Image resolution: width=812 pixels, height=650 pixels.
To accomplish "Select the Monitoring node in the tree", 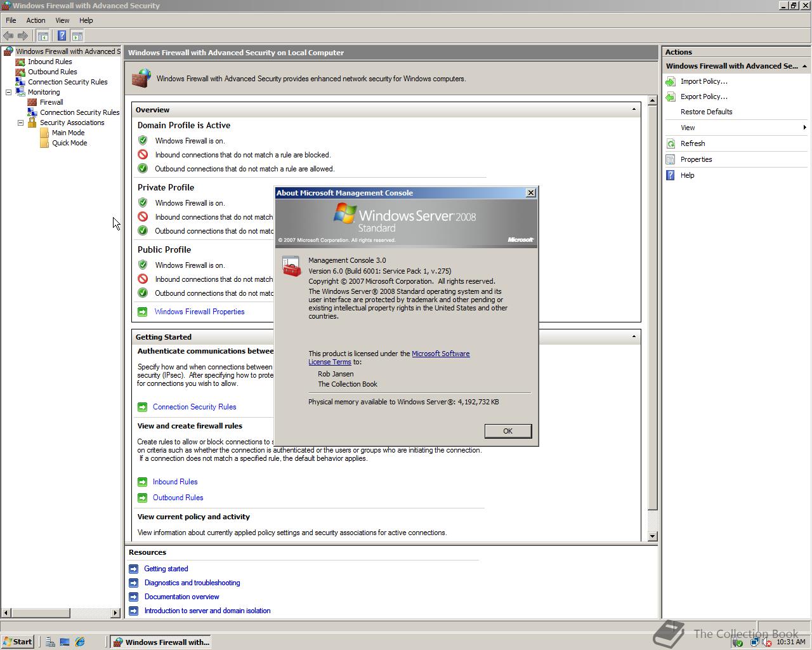I will click(43, 92).
